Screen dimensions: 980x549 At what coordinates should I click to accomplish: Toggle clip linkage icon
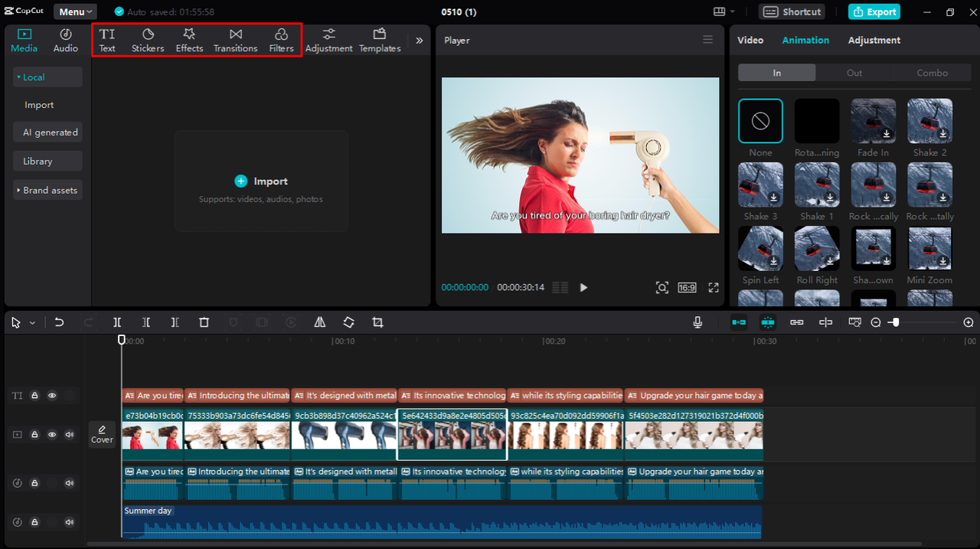coord(796,322)
